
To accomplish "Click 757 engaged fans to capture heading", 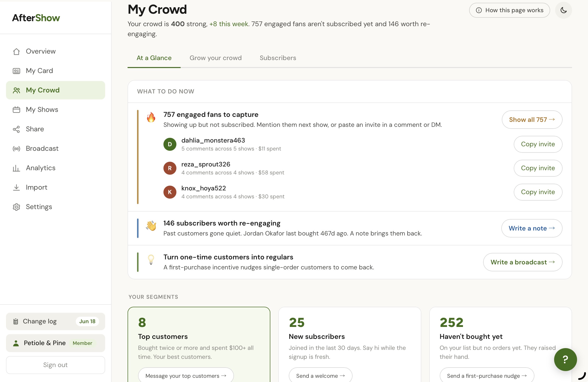I will pos(211,115).
